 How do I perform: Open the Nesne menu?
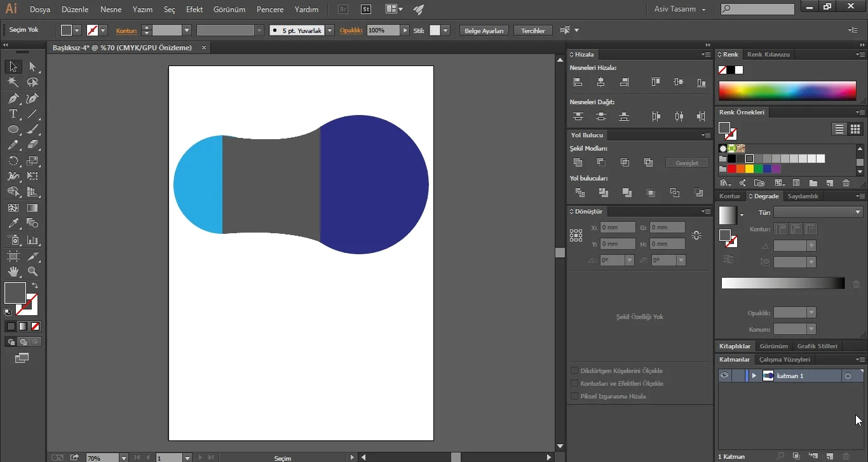point(111,10)
